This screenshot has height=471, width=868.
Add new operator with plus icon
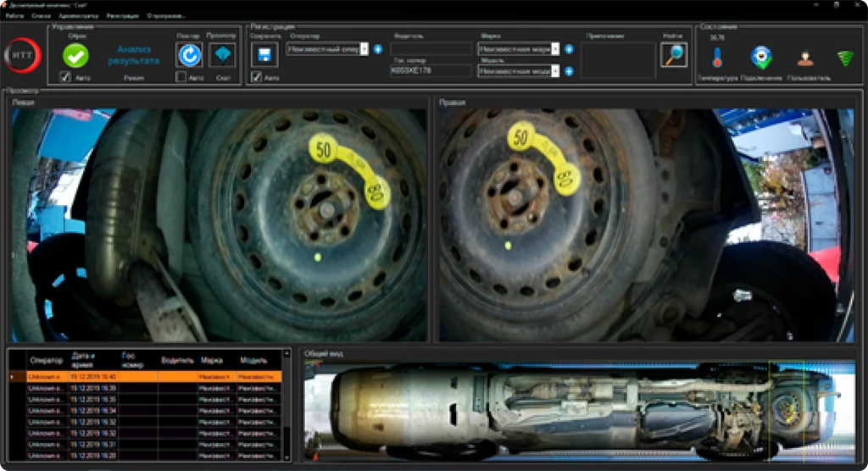click(x=377, y=49)
